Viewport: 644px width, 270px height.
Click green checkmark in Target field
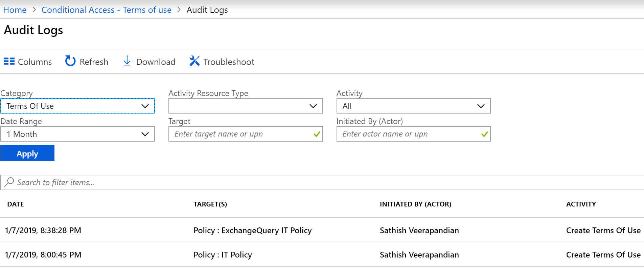point(317,134)
